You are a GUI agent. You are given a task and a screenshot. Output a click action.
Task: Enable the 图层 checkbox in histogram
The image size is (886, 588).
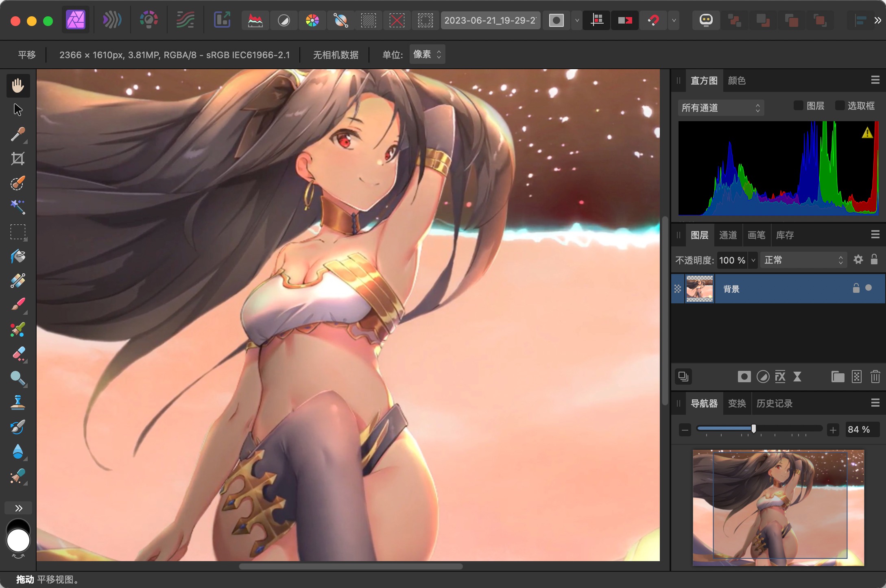[x=798, y=106]
